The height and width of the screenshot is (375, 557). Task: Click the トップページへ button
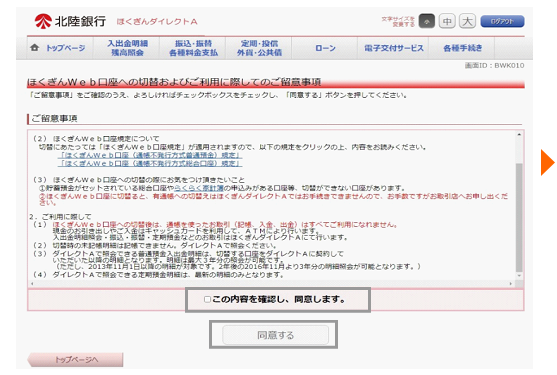click(76, 359)
